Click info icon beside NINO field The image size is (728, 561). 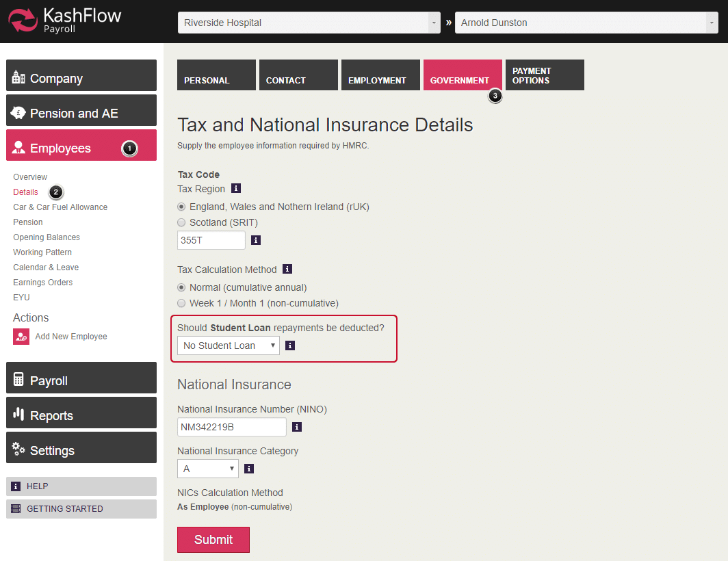point(297,427)
